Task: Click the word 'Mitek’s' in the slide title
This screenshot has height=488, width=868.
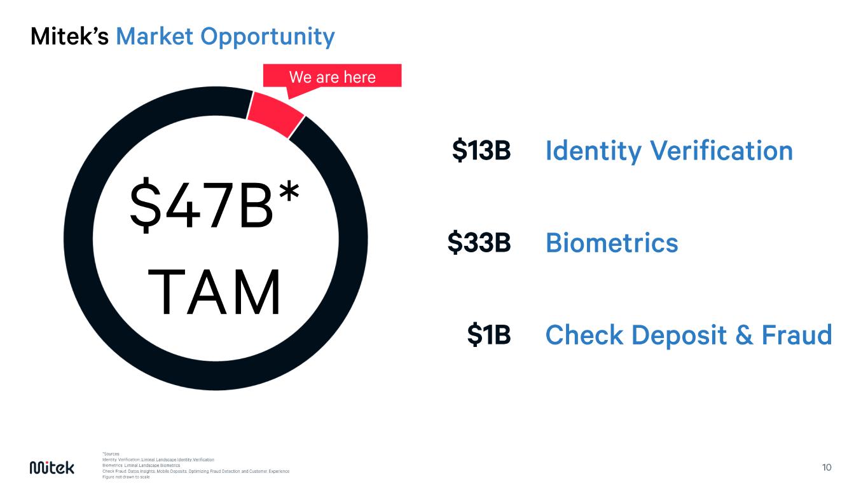Action: pos(70,37)
